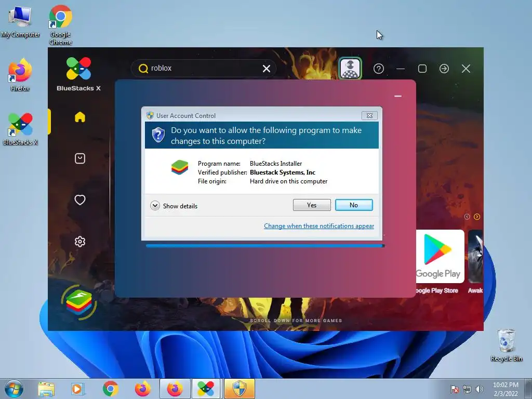Open Firefox desktop shortcut
The height and width of the screenshot is (399, 532).
(x=20, y=75)
